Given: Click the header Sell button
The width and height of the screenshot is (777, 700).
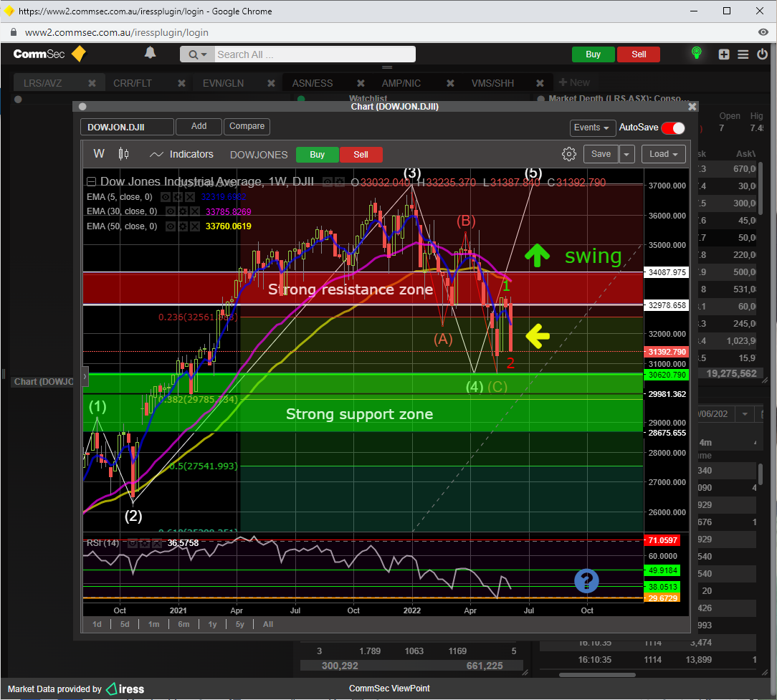Looking at the screenshot, I should pos(639,54).
